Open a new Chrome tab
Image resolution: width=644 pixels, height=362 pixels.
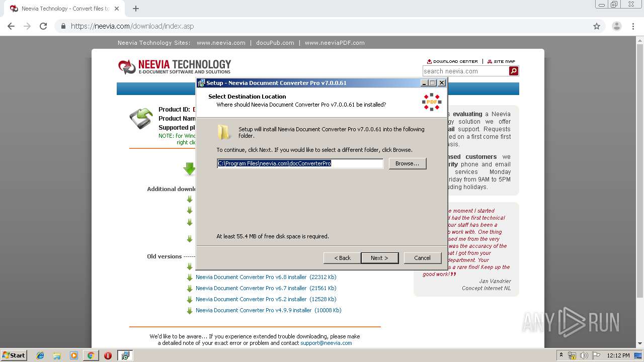(136, 9)
